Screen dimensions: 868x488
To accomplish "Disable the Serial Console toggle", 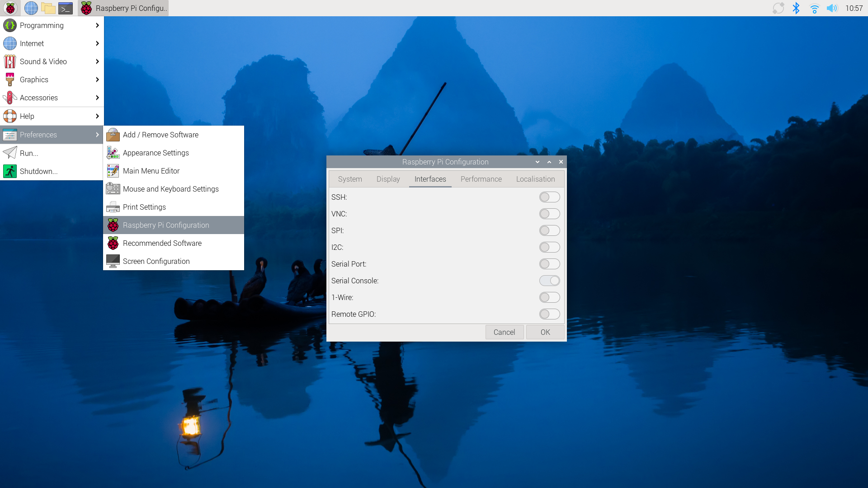I will tap(549, 281).
